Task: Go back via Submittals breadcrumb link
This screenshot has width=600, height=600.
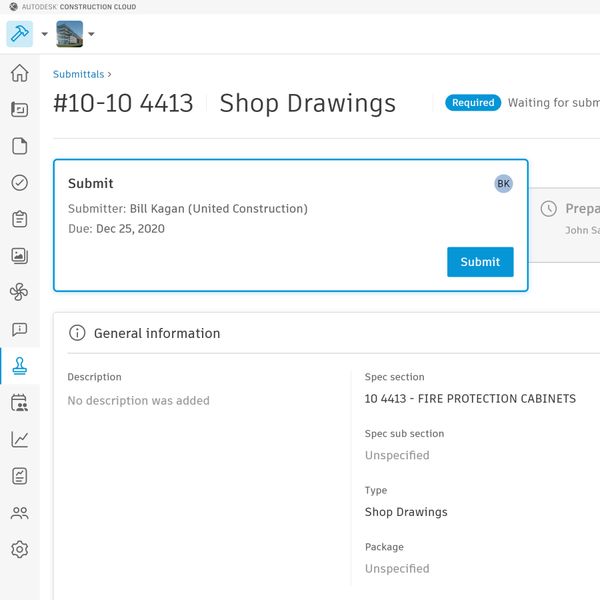Action: tap(78, 74)
